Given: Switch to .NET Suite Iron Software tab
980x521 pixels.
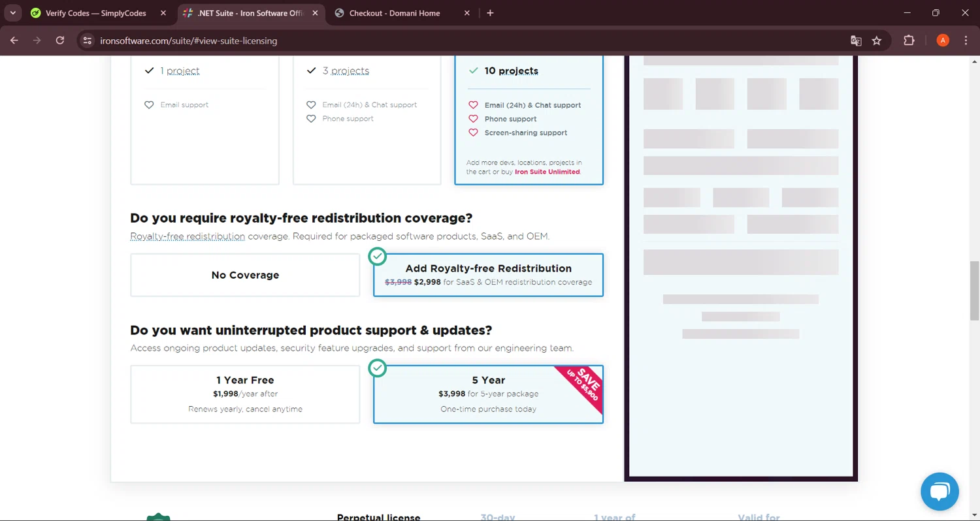Looking at the screenshot, I should (252, 13).
